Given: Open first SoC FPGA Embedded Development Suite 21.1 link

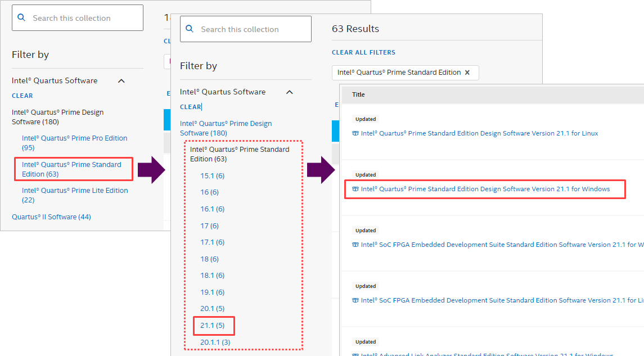Looking at the screenshot, I should click(x=502, y=244).
